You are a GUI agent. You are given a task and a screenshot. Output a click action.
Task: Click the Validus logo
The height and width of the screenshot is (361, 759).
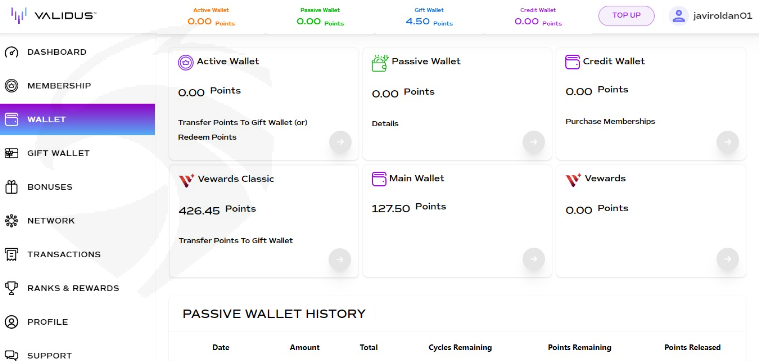pyautogui.click(x=53, y=15)
